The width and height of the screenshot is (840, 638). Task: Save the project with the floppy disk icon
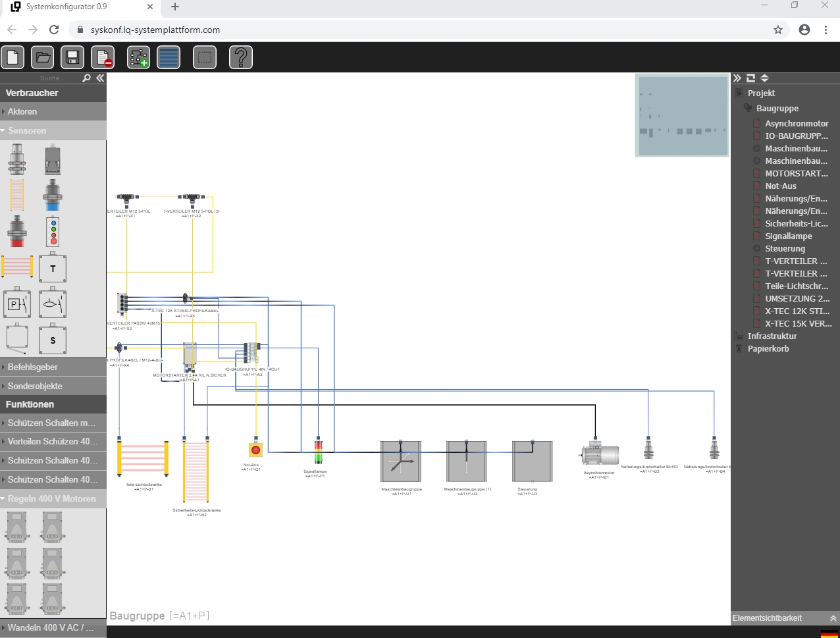point(72,57)
